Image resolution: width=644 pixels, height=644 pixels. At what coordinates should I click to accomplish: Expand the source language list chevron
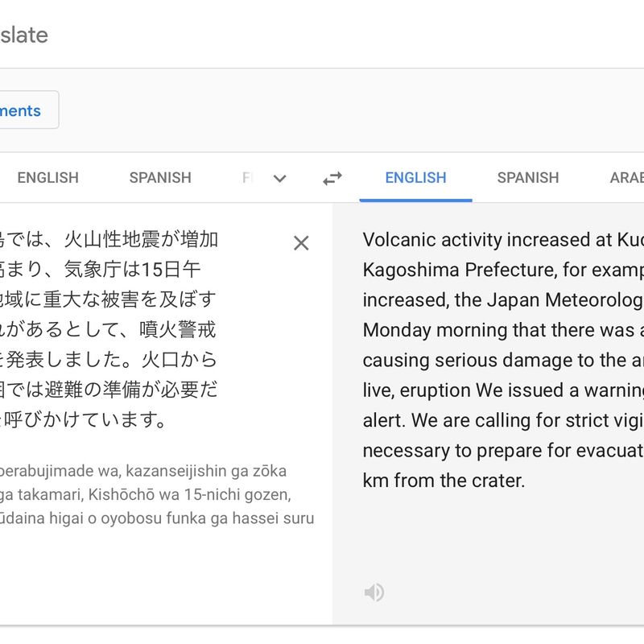(279, 178)
